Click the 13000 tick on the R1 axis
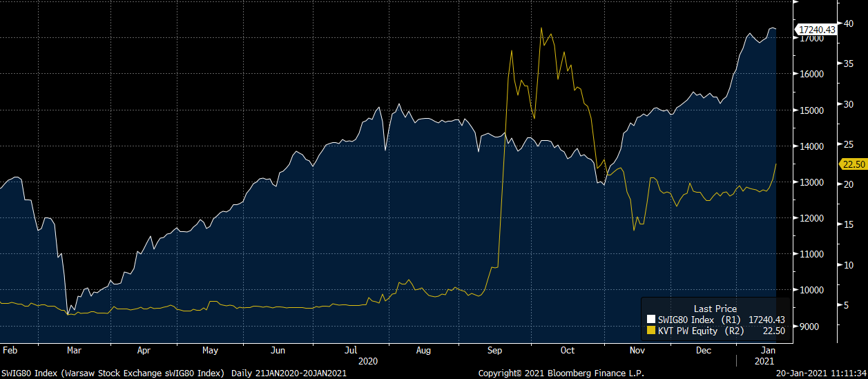 (810, 182)
